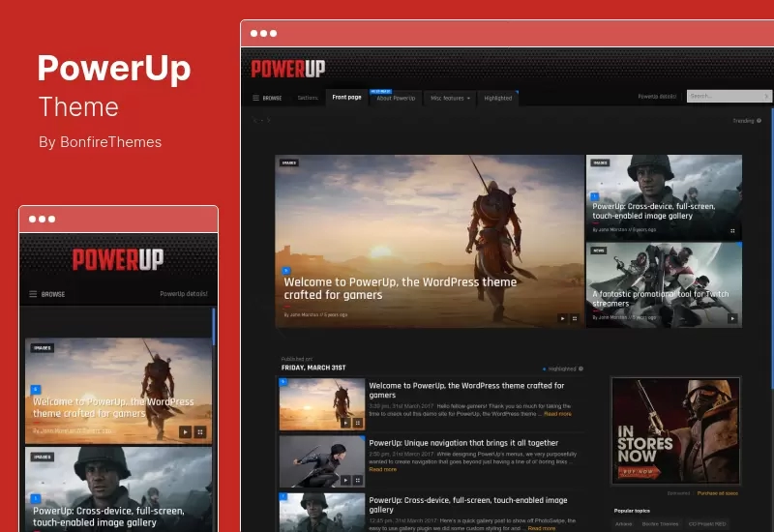This screenshot has height=532, width=774.
Task: Gallery icon on Unique navigation article thumbnail
Action: pyautogui.click(x=358, y=480)
